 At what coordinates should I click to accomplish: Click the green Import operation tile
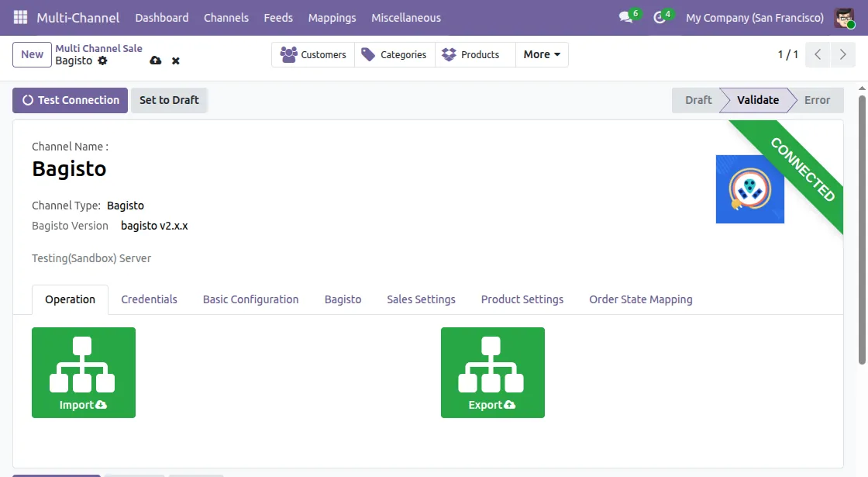(84, 372)
